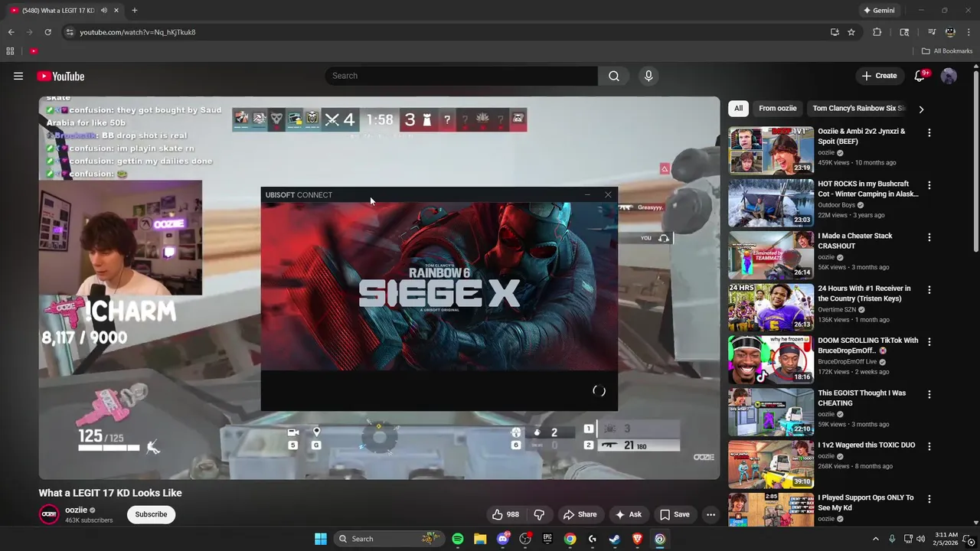Viewport: 980px width, 551px height.
Task: Go back in browser history
Action: [11, 32]
